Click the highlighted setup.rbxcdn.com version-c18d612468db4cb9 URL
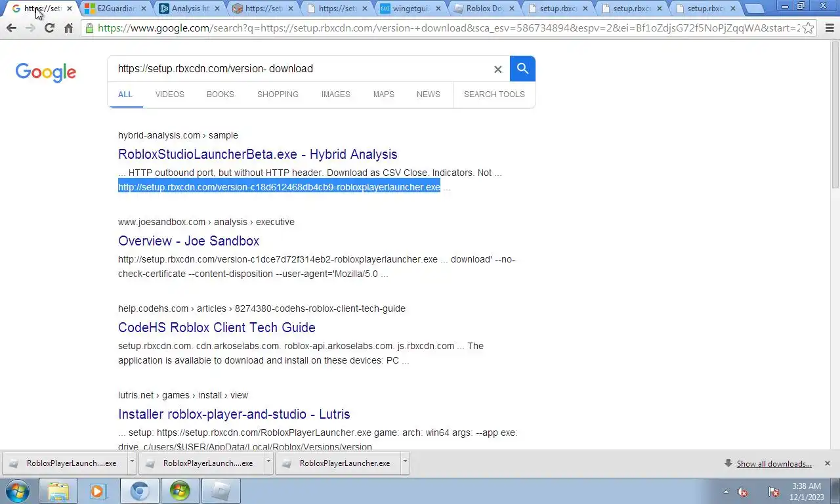The width and height of the screenshot is (840, 504). pos(279,187)
